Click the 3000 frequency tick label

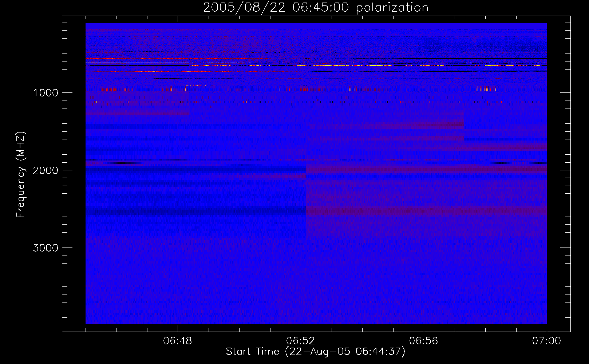point(46,248)
